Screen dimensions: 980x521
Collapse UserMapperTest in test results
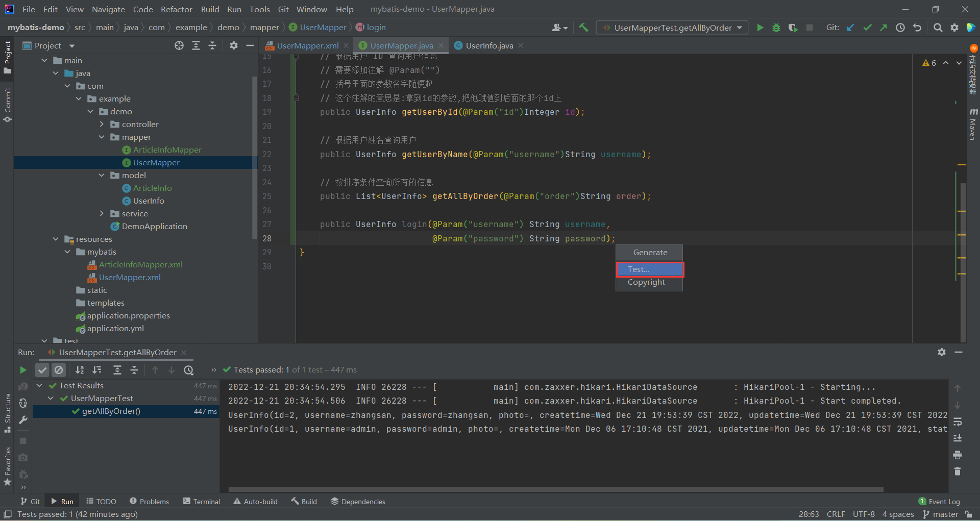[51, 398]
